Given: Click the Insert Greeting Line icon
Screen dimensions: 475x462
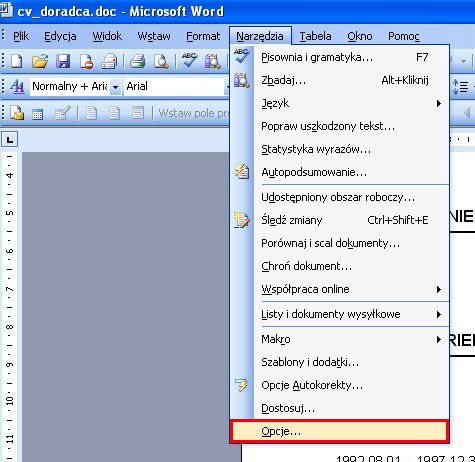Looking at the screenshot, I should (x=114, y=113).
